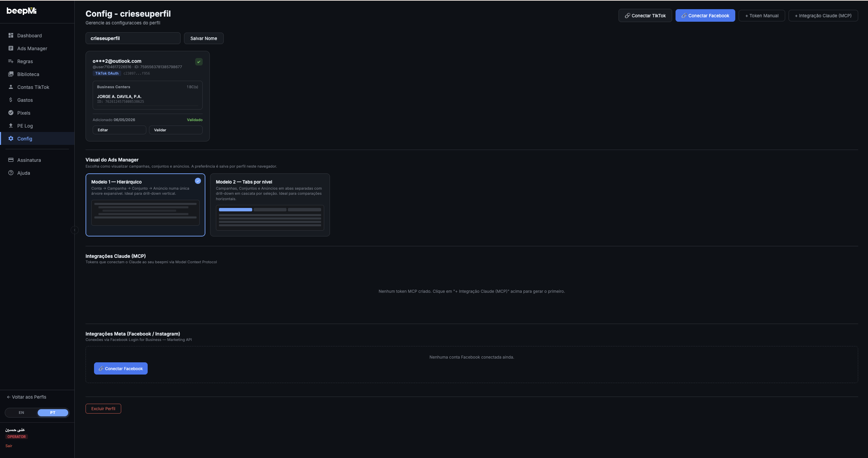This screenshot has height=458, width=868.
Task: Click the Pixels check badge icon
Action: coord(11,113)
